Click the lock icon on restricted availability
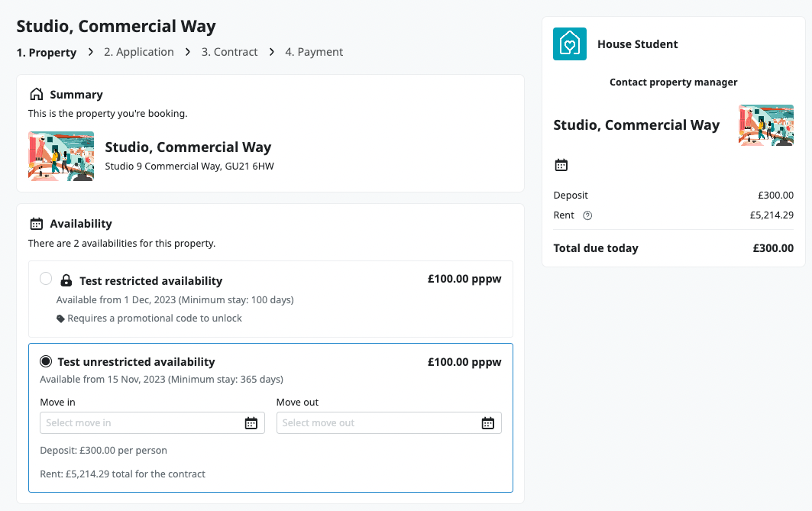This screenshot has width=812, height=511. click(x=66, y=280)
